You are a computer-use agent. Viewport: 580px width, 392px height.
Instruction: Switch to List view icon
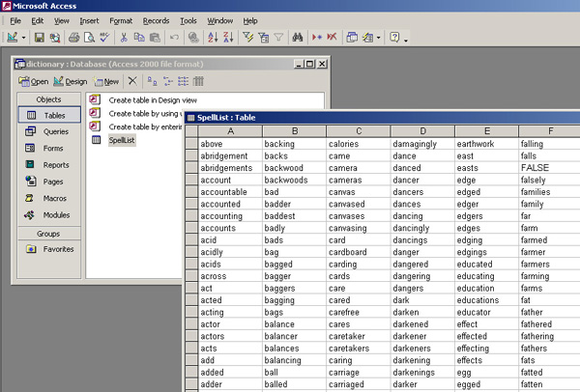183,81
